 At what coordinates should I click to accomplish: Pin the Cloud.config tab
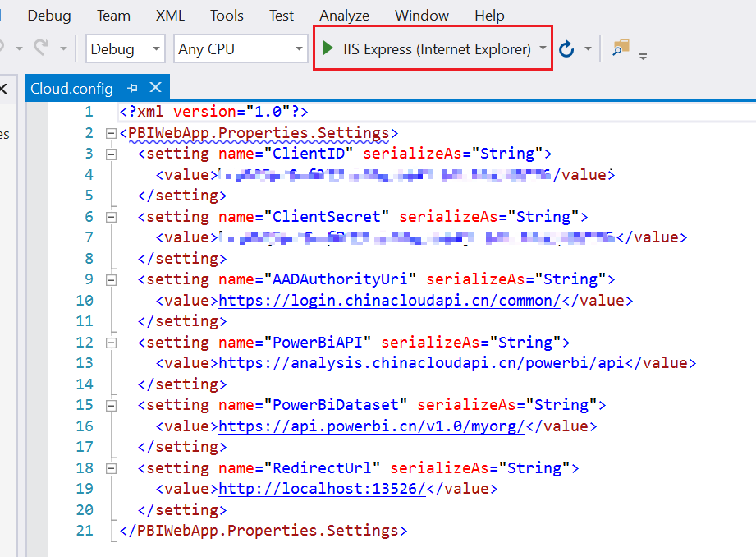point(132,88)
